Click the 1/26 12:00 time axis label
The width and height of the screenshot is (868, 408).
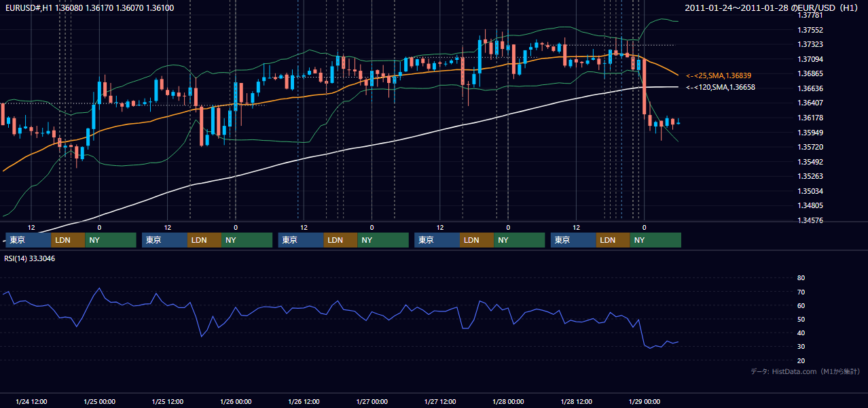click(x=304, y=401)
